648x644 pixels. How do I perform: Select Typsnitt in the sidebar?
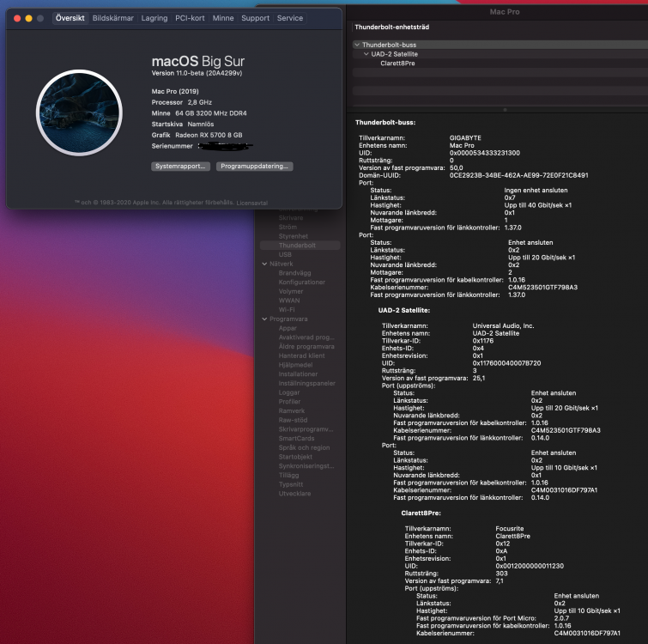click(x=291, y=484)
